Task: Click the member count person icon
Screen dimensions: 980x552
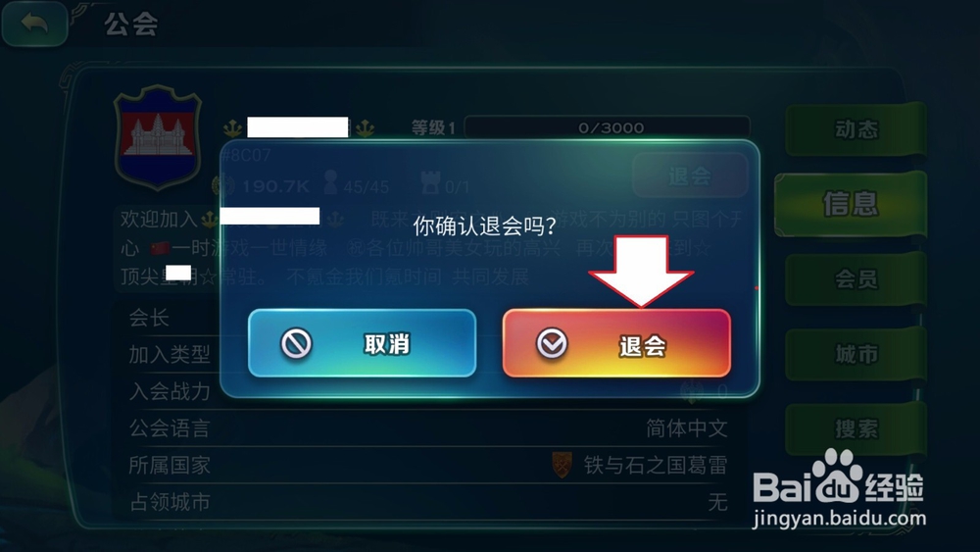Action: pyautogui.click(x=330, y=182)
